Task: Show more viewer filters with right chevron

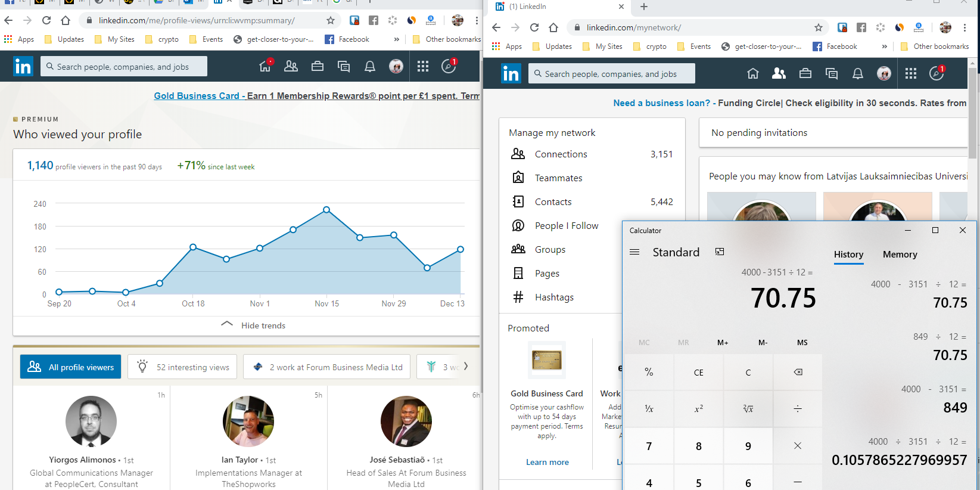Action: (466, 367)
